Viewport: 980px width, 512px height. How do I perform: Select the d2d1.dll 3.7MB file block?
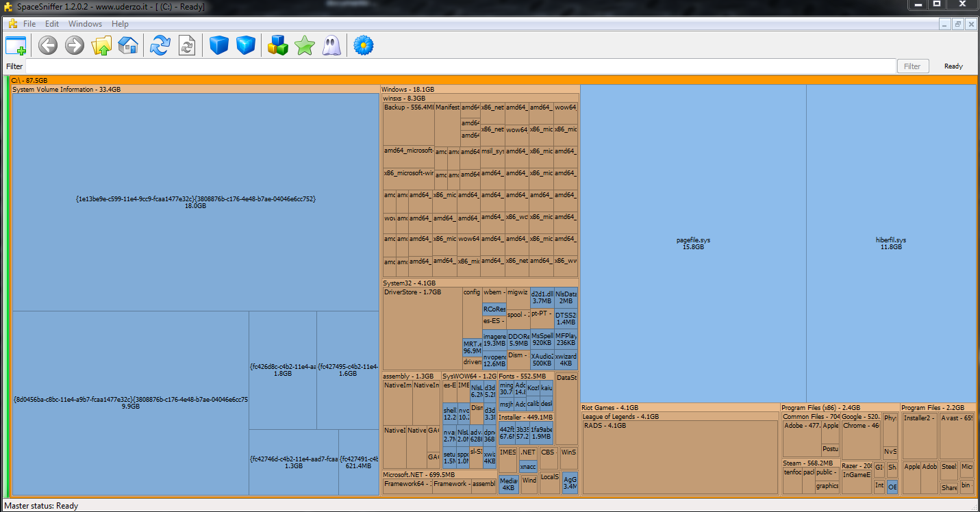[x=542, y=297]
